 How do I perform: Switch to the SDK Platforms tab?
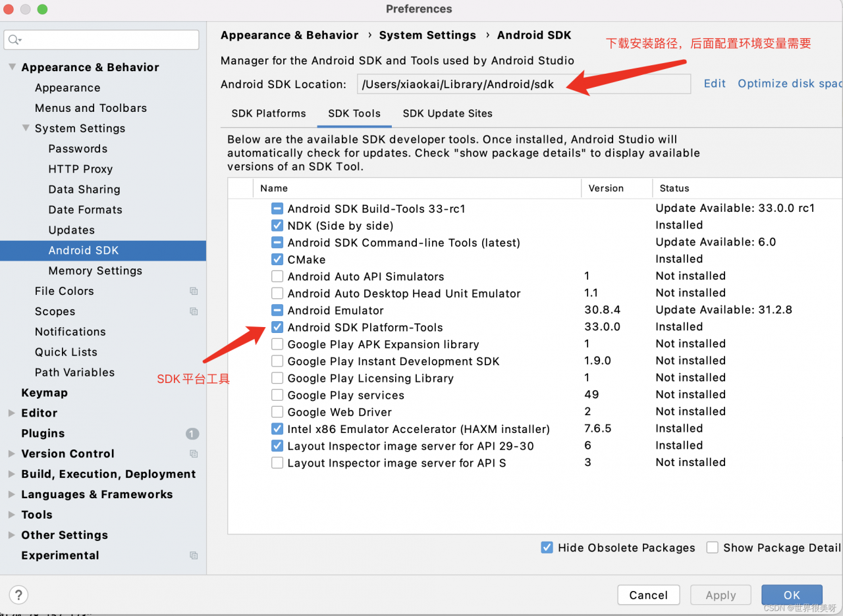click(269, 113)
